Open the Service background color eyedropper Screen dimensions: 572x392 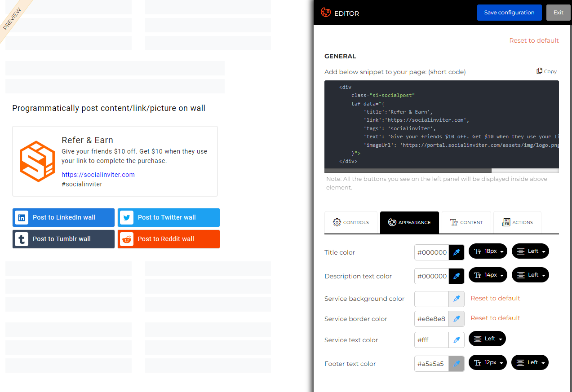click(x=457, y=299)
